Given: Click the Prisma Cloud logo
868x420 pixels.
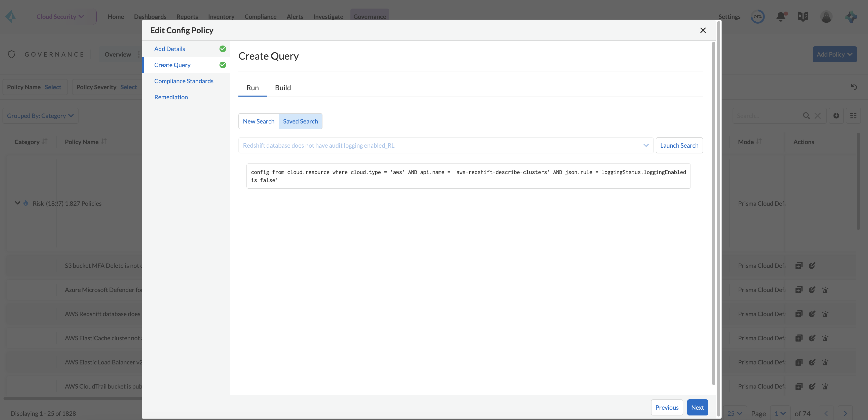Looking at the screenshot, I should 11,17.
